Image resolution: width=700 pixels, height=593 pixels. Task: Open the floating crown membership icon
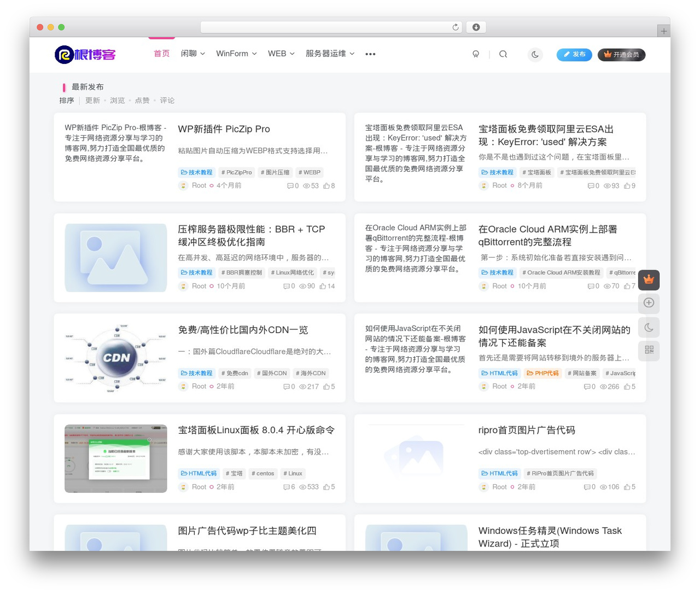[649, 280]
